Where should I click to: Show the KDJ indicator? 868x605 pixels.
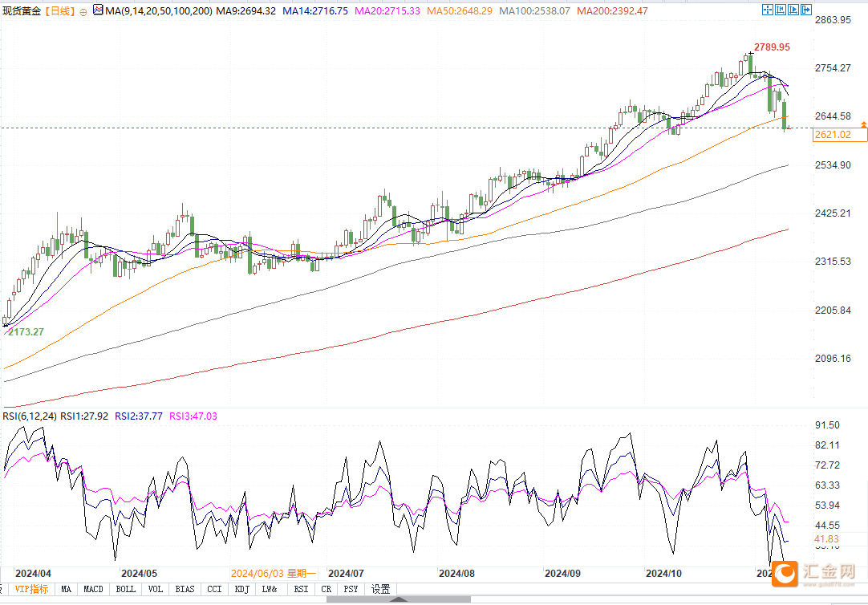tap(241, 589)
